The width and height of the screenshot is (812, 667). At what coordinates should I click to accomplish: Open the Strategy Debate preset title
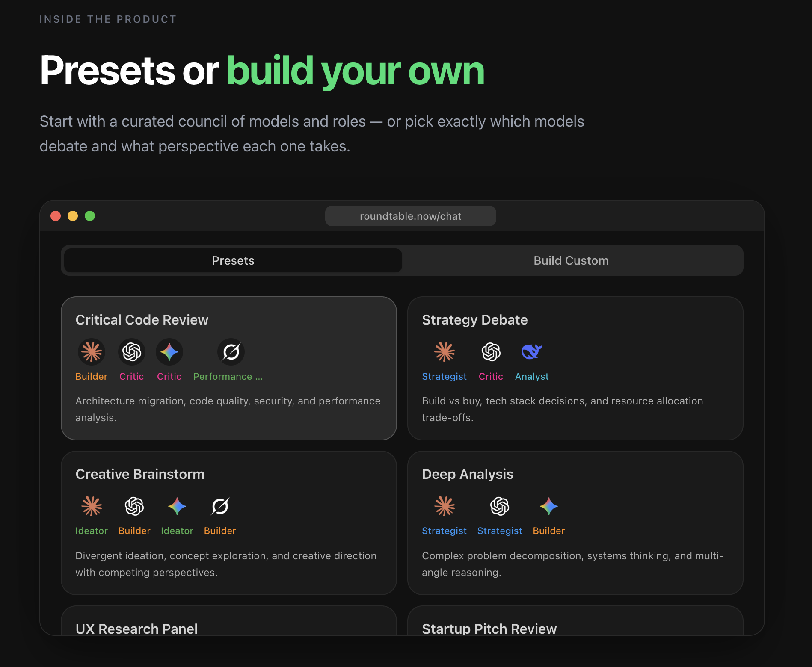pos(475,320)
